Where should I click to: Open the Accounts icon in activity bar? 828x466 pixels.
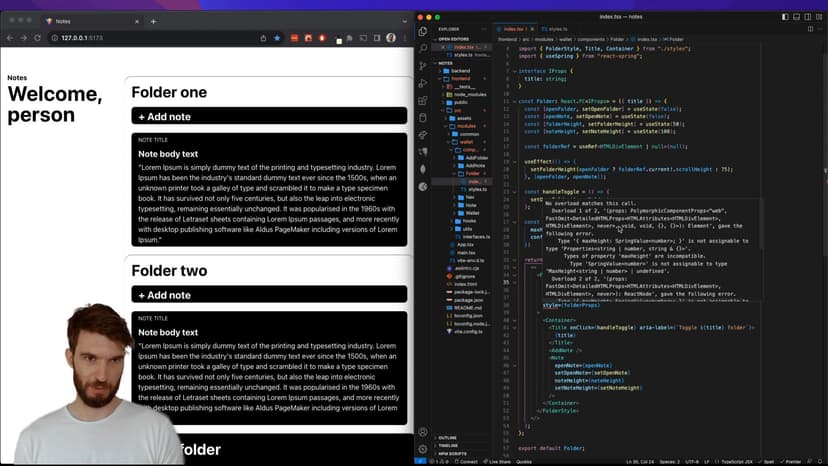point(423,433)
